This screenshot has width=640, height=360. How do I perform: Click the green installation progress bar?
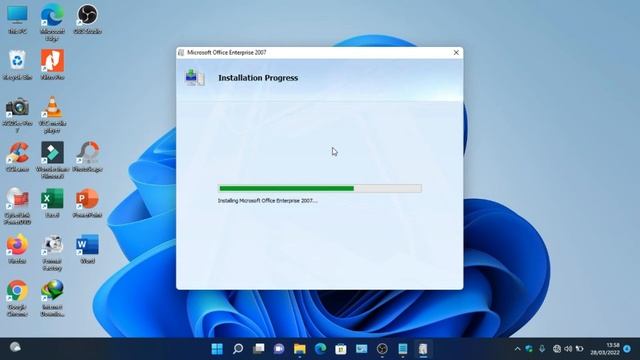(320, 188)
